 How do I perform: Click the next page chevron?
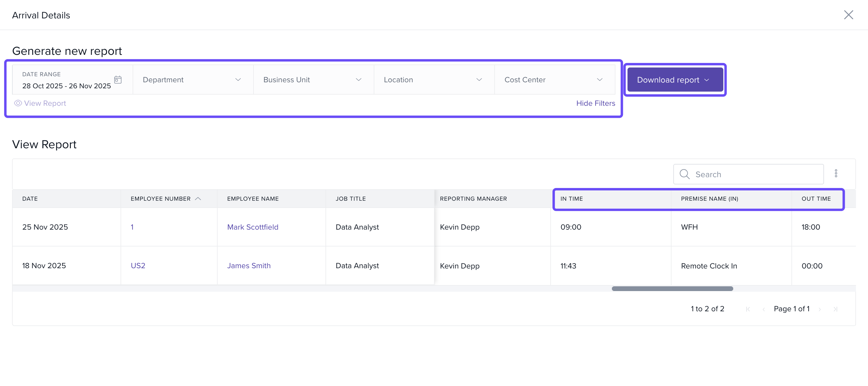click(820, 309)
